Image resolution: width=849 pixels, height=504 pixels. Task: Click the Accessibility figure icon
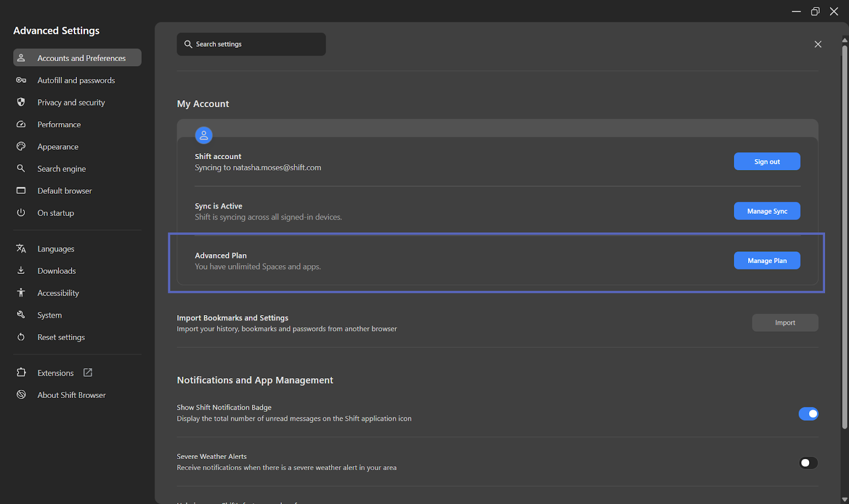21,292
